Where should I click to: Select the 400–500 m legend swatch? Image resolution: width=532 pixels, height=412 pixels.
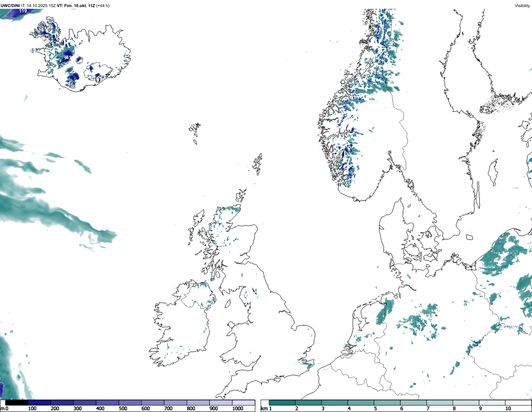point(108,402)
